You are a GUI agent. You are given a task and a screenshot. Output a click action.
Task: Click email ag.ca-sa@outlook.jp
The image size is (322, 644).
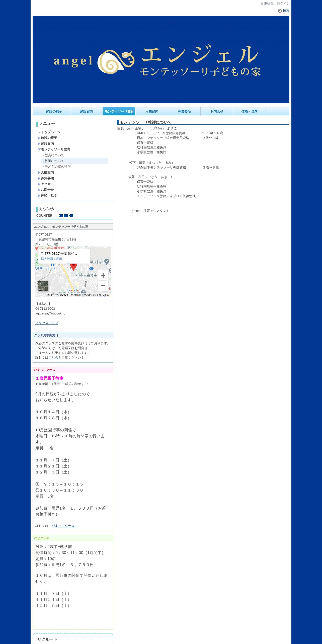point(50,313)
